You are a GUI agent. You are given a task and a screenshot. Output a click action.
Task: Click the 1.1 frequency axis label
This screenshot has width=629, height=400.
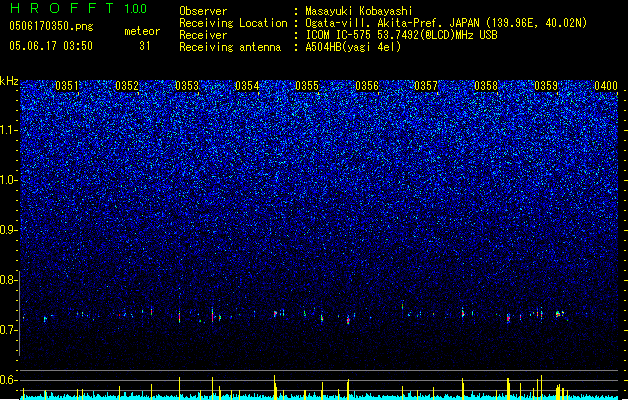[9, 130]
